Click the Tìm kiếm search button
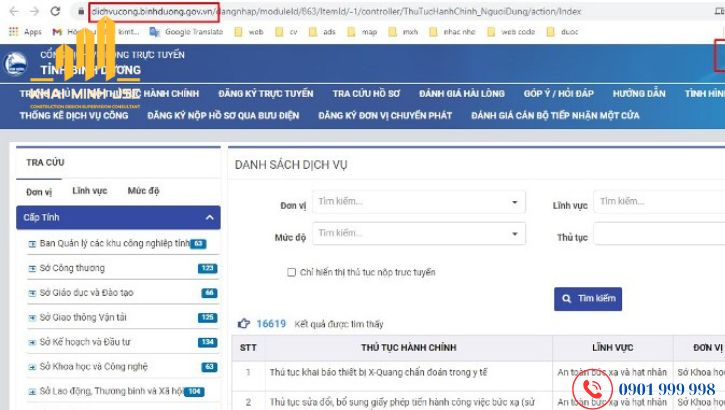The width and height of the screenshot is (725, 410). [x=588, y=299]
